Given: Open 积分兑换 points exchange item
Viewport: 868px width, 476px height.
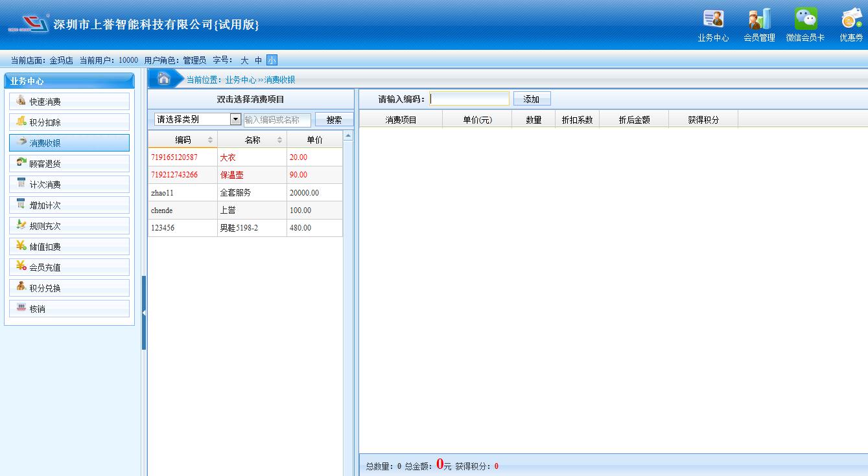Looking at the screenshot, I should [x=69, y=288].
